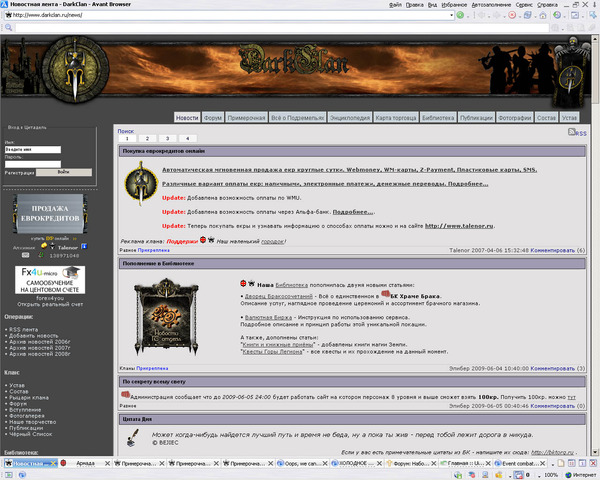Screen dimensions: 600x480
Task: Click the Поиск link above pagination
Action: pyautogui.click(x=126, y=131)
